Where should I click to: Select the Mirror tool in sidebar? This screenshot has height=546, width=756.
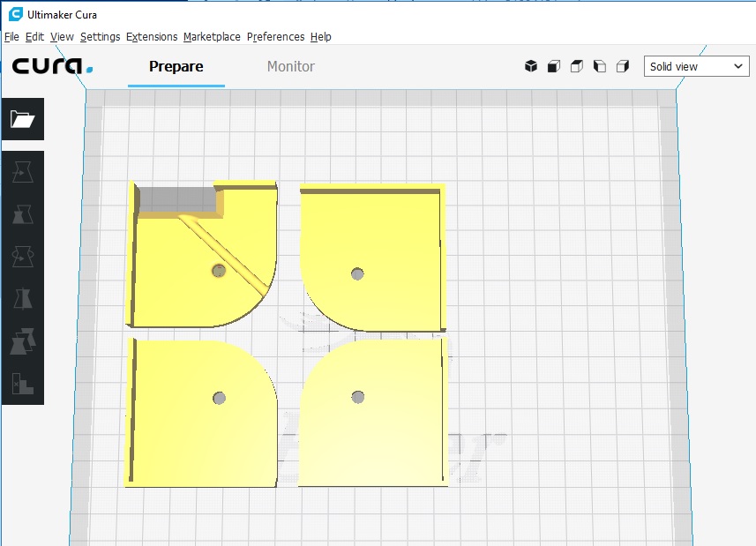click(x=23, y=299)
